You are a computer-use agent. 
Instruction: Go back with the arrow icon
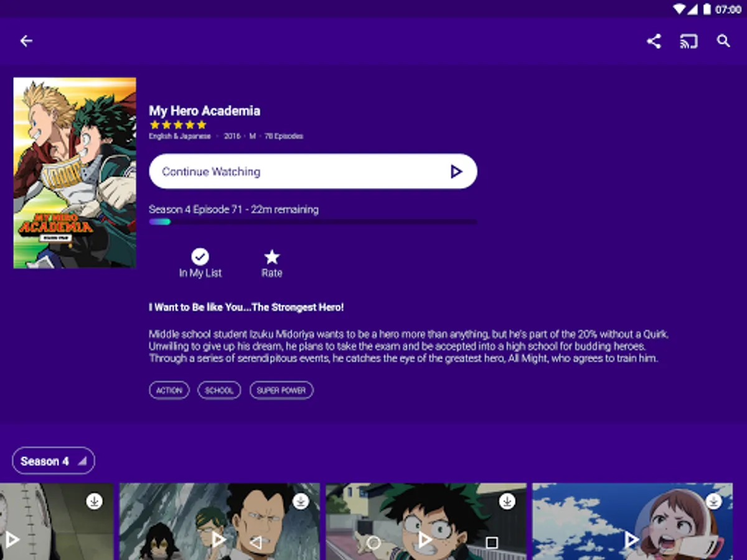(x=26, y=41)
